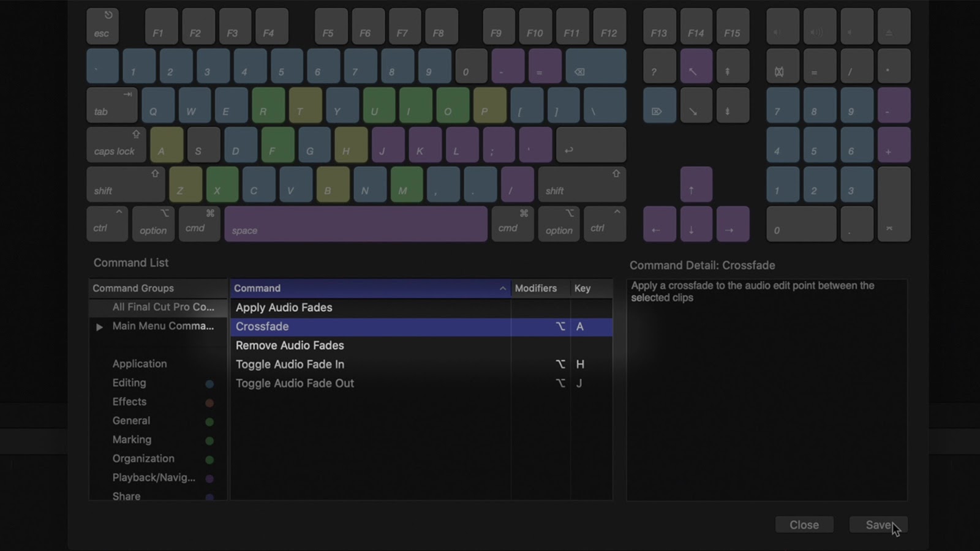The height and width of the screenshot is (551, 980).
Task: Click the numpad plus key
Action: point(894,144)
